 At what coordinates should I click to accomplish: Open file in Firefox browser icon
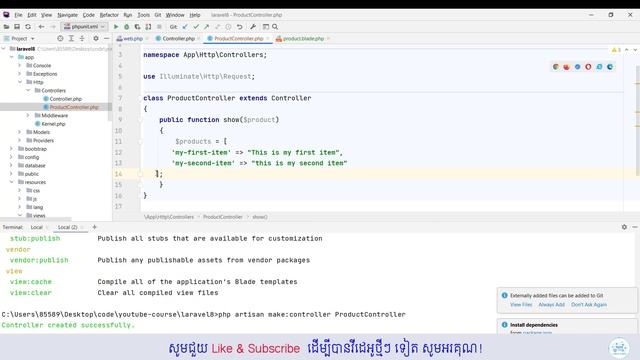pyautogui.click(x=567, y=67)
